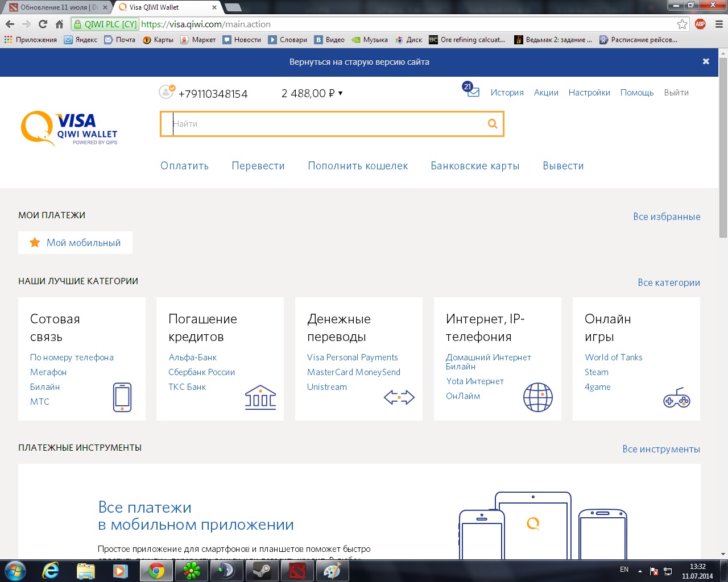Click the star icon next to Мой мобильный

(x=35, y=243)
